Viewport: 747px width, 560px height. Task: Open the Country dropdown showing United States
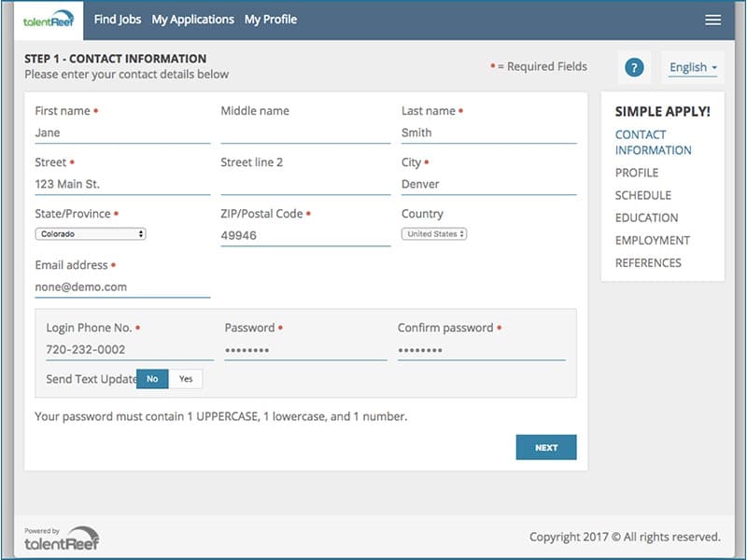tap(434, 234)
